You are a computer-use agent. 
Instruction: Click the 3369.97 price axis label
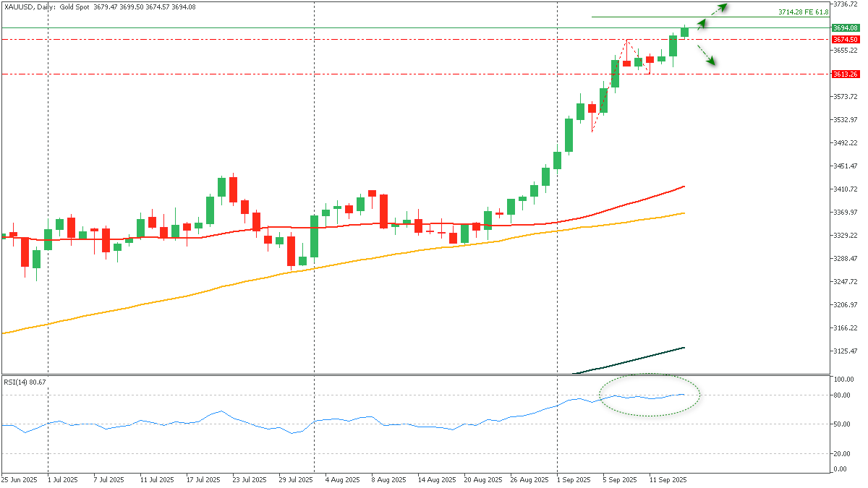846,212
